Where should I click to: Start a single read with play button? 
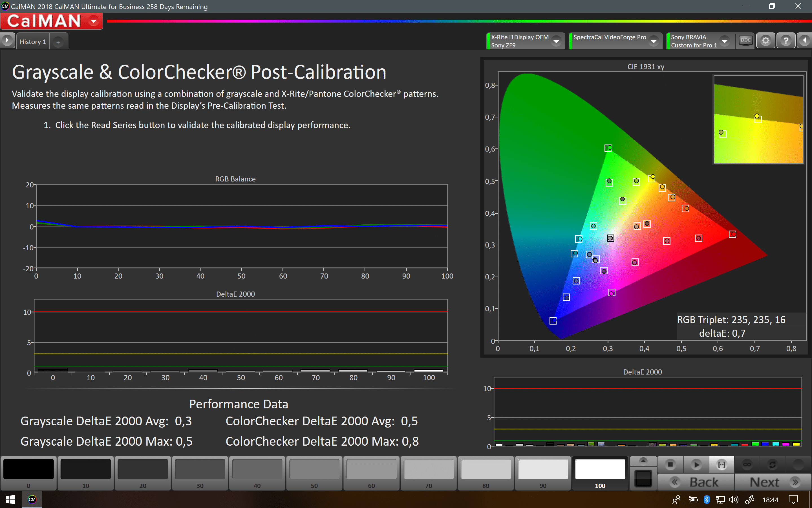[696, 465]
